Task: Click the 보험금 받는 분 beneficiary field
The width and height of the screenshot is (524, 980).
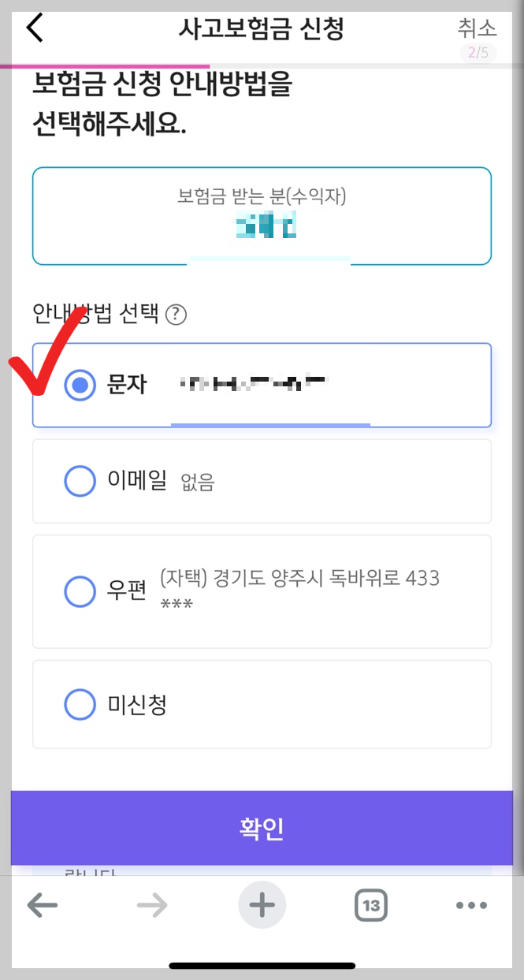Action: click(262, 214)
